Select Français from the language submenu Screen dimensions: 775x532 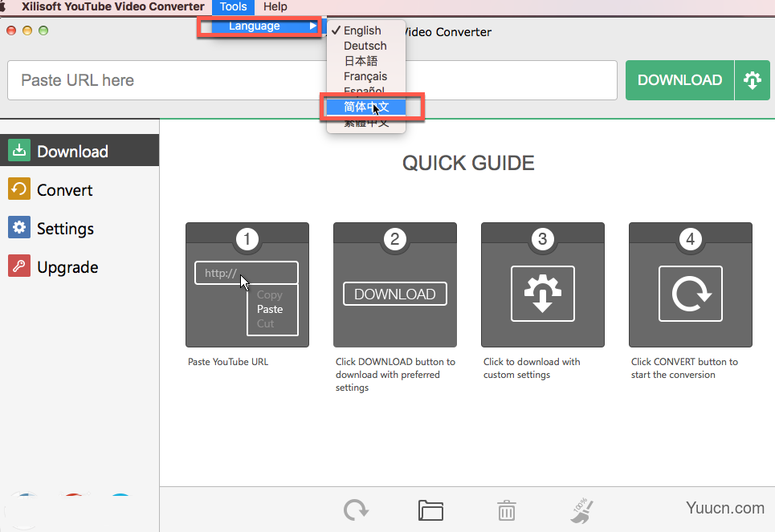(365, 75)
